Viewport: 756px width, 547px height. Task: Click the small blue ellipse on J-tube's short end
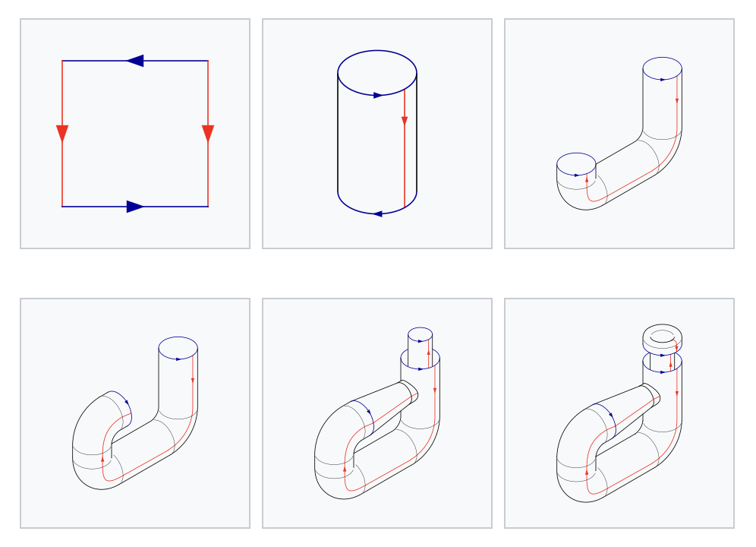pos(576,164)
